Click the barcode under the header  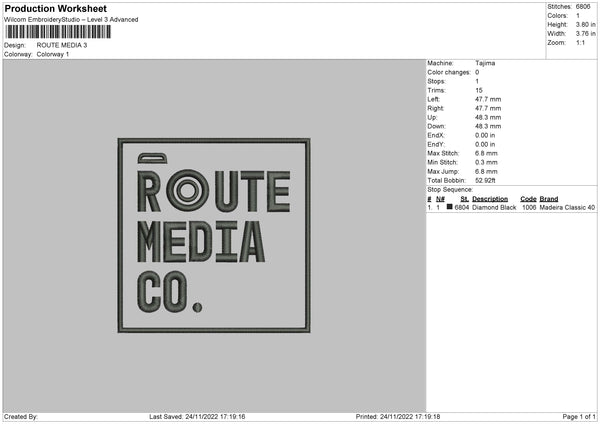coord(58,31)
